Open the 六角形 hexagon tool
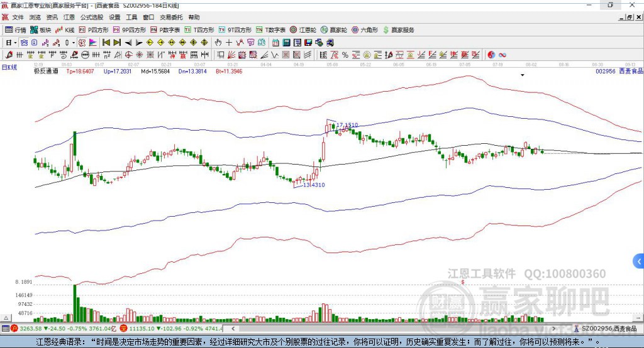 365,30
